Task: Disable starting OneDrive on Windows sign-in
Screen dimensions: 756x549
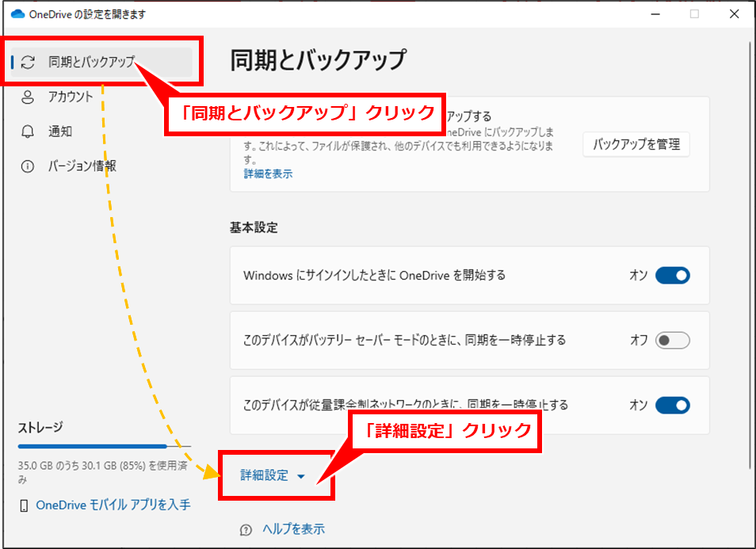Action: (x=672, y=276)
